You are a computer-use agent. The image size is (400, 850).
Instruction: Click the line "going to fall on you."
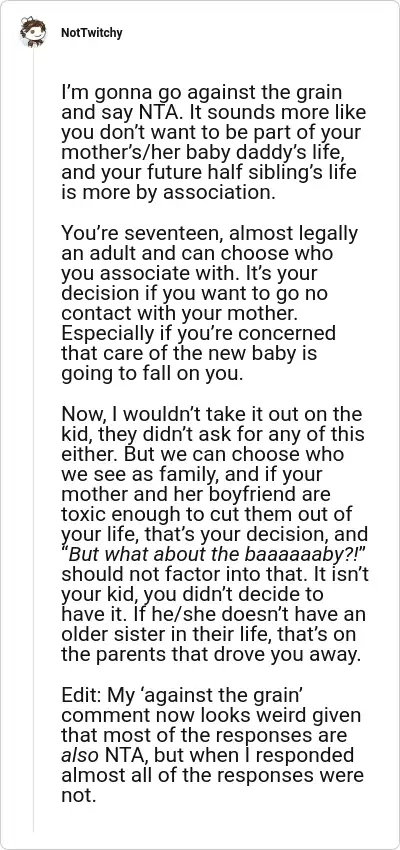[x=152, y=374]
